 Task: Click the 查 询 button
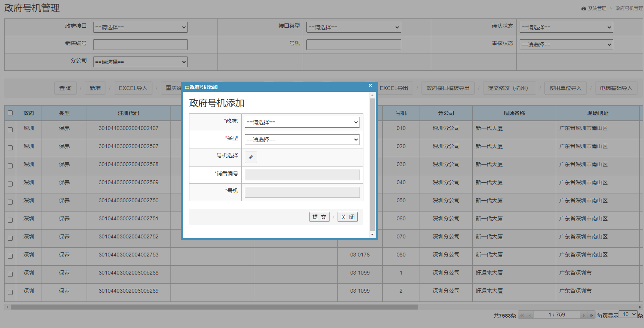click(x=65, y=88)
